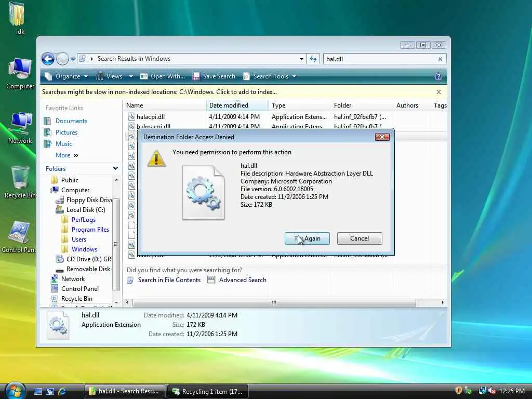This screenshot has height=399, width=532.
Task: Click the horizontal scrollbar of results
Action: click(274, 302)
